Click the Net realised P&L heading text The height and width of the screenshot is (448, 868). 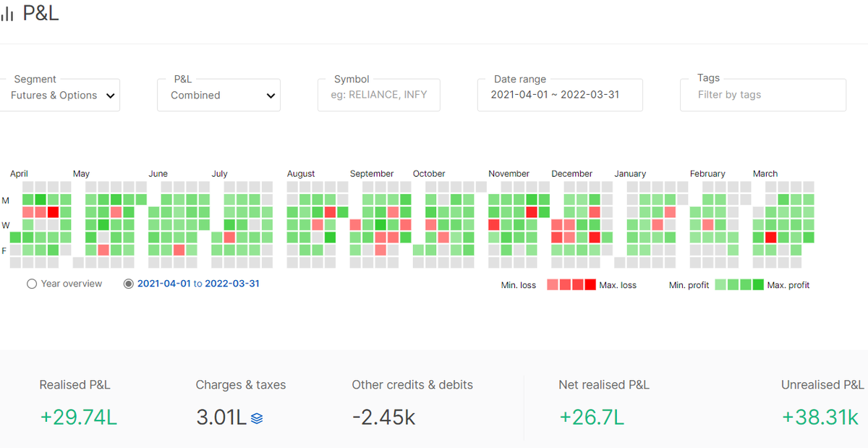(x=604, y=385)
